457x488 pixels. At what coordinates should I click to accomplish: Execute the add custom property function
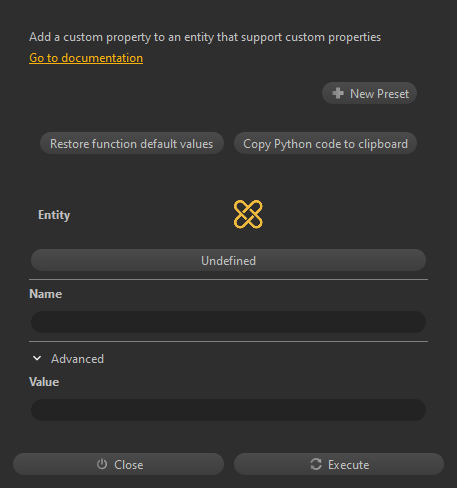tap(339, 464)
